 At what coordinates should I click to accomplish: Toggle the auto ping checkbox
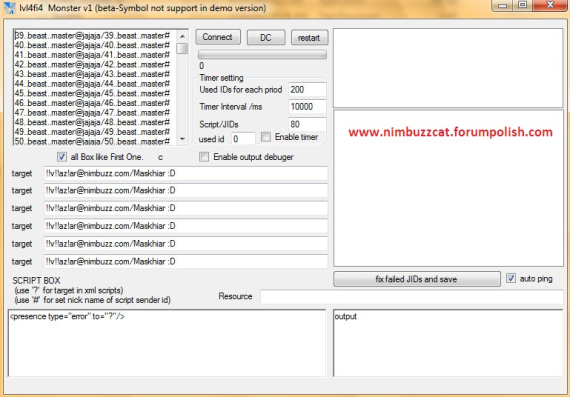(x=511, y=278)
